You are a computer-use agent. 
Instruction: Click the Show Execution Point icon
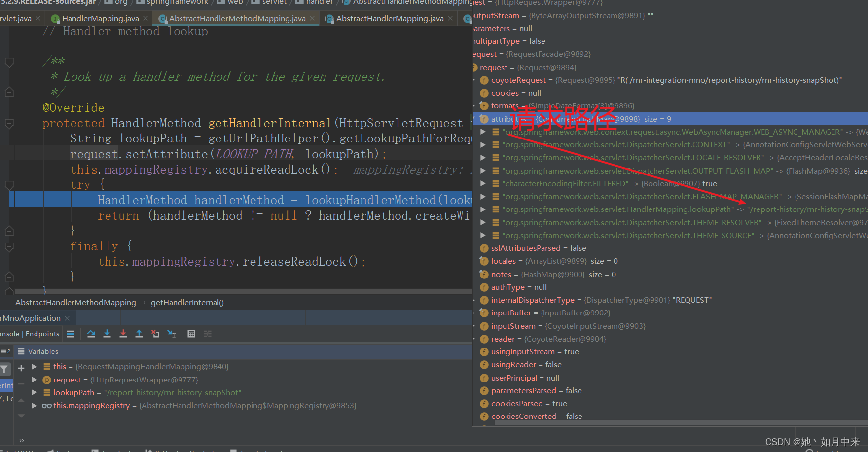[71, 334]
